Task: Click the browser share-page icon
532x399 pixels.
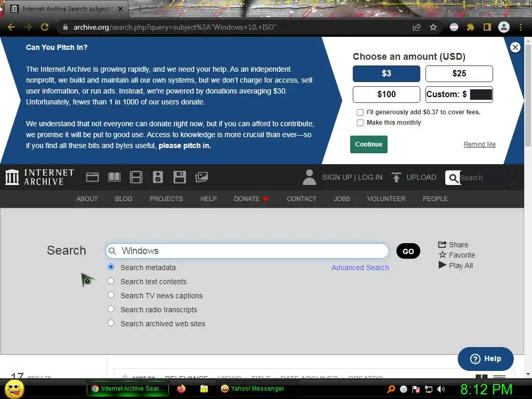Action: click(x=417, y=27)
